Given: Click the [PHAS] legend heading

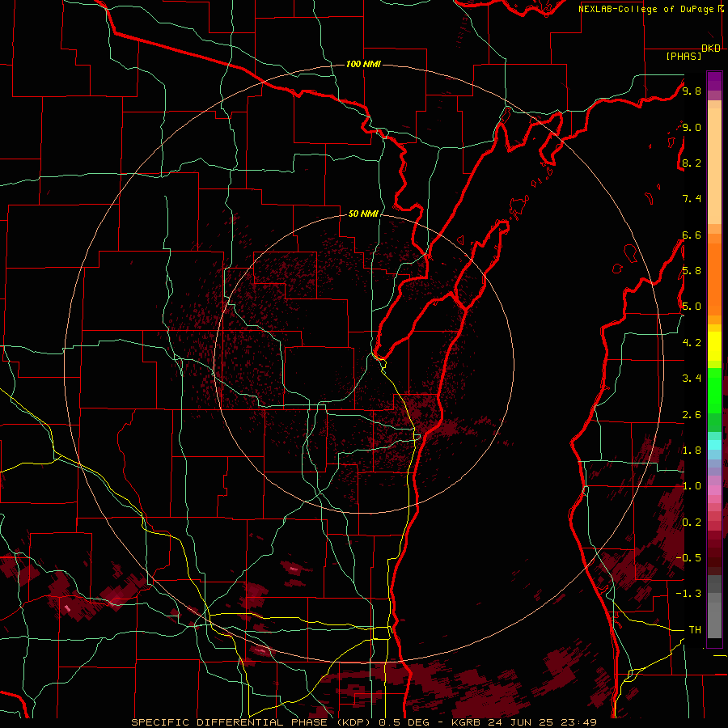Looking at the screenshot, I should pos(684,57).
